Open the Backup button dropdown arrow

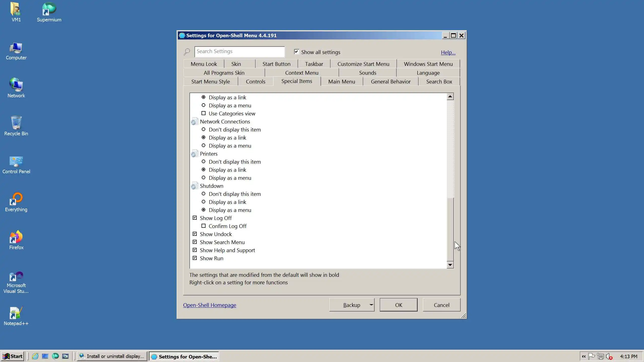371,305
